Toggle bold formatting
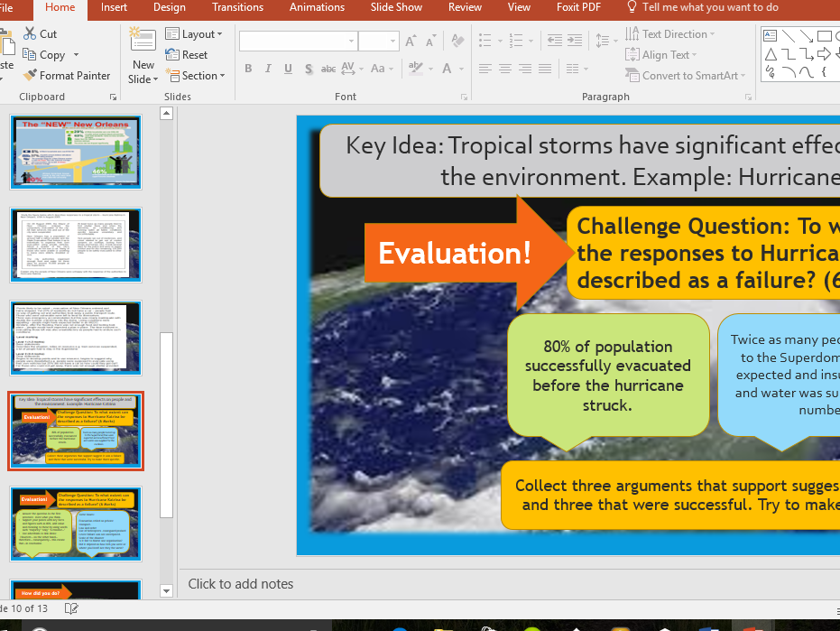This screenshot has height=631, width=840. [247, 69]
